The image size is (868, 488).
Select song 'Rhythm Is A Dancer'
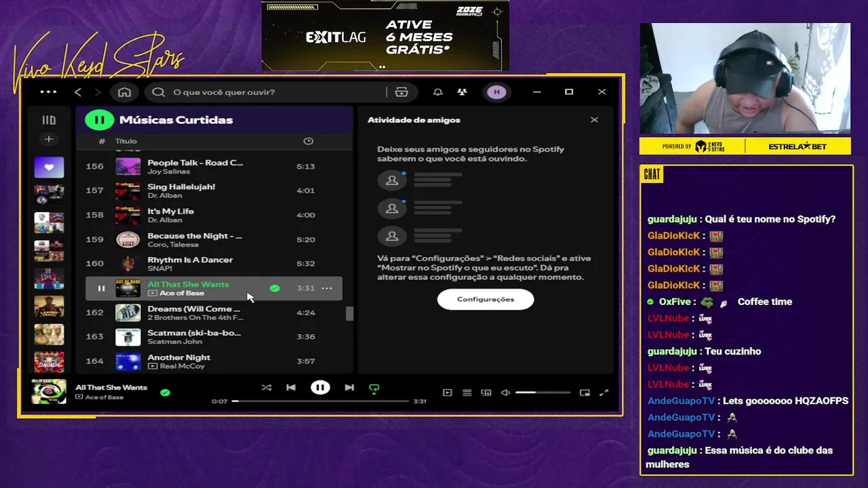(190, 260)
